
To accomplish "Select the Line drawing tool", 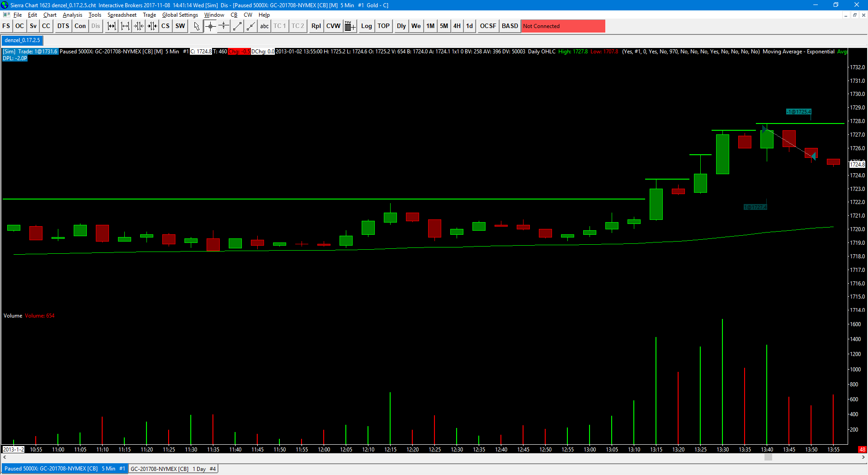I will tap(237, 26).
